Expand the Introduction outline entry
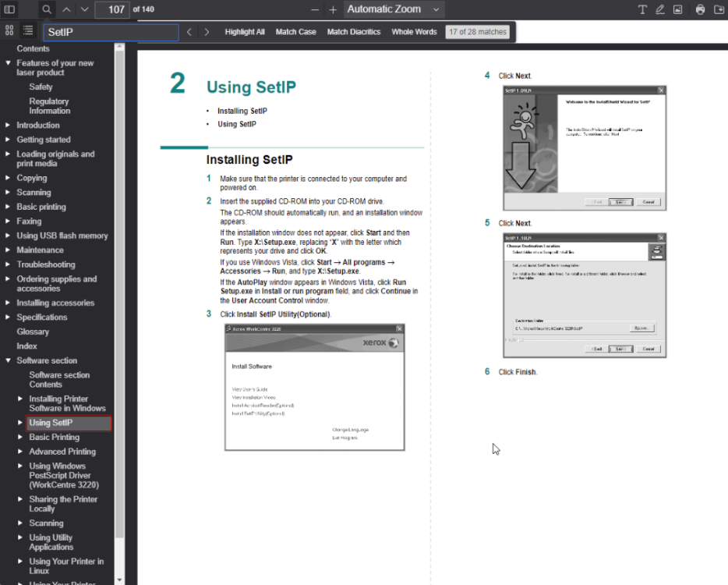Image resolution: width=728 pixels, height=585 pixels. [8, 125]
